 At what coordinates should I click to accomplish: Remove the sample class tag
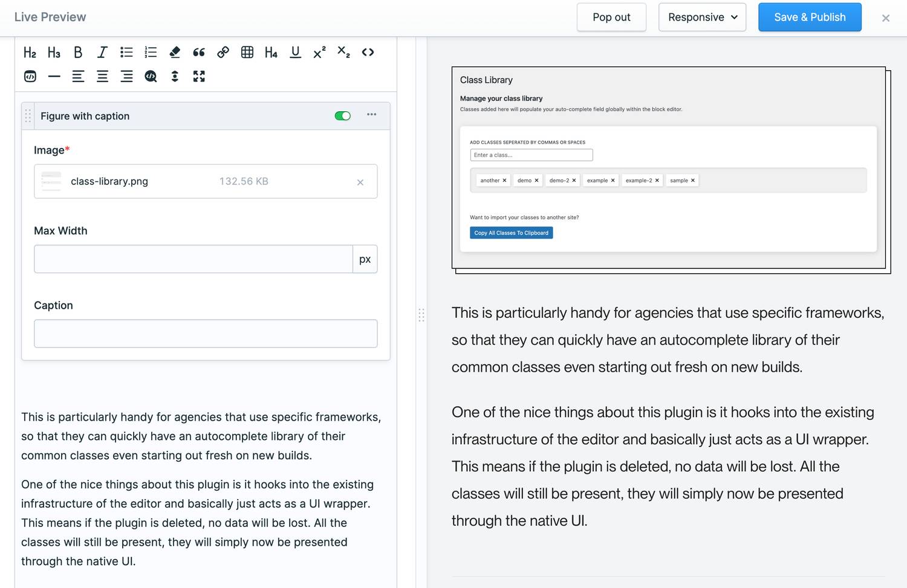pyautogui.click(x=693, y=180)
